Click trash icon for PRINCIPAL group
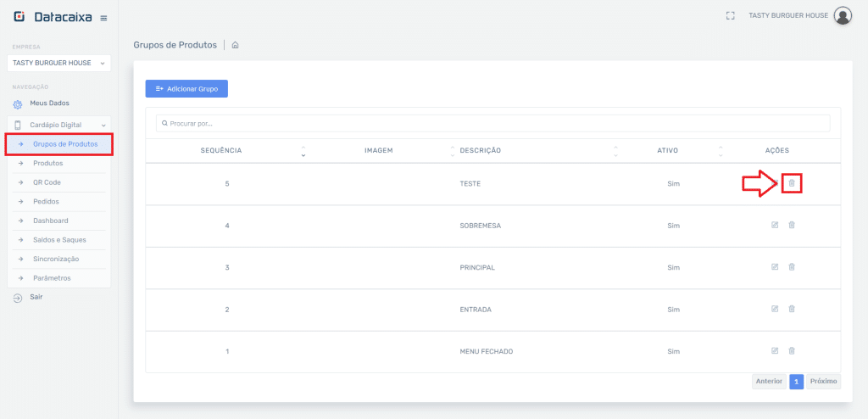This screenshot has width=868, height=419. pos(792,267)
